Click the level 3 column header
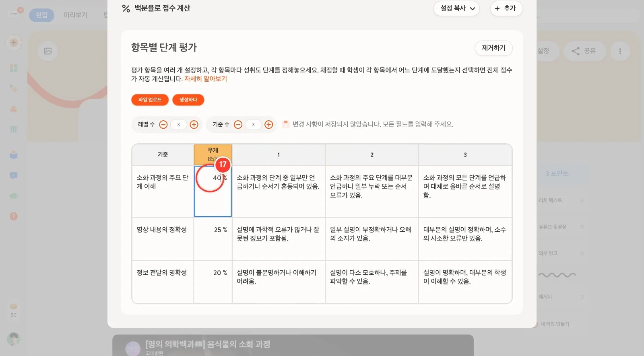 [x=465, y=155]
